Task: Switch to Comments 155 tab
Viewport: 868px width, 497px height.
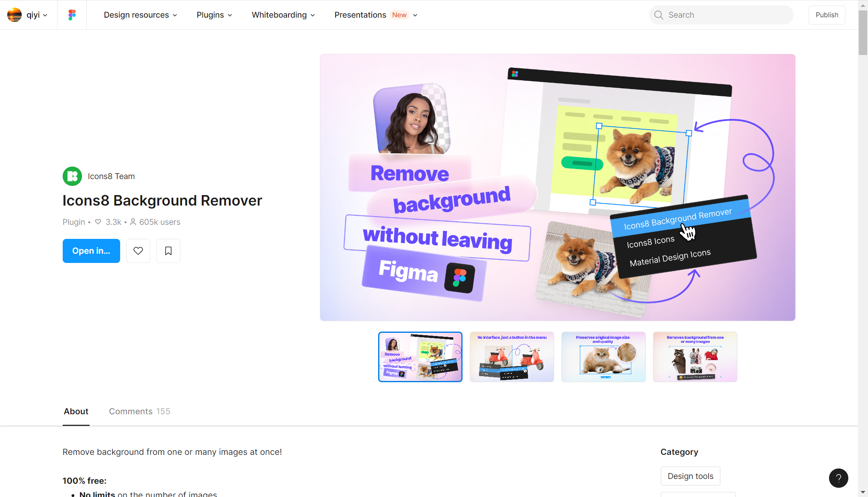Action: point(139,411)
